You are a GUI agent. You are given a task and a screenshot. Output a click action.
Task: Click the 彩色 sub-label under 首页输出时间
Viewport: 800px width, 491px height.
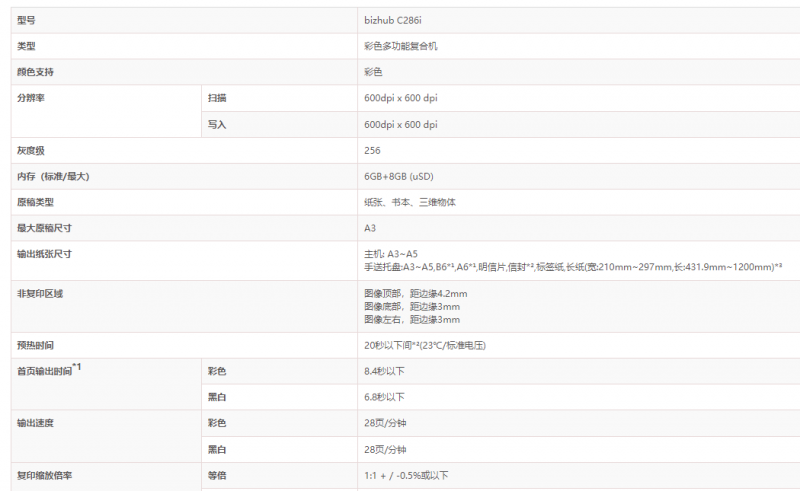click(217, 371)
